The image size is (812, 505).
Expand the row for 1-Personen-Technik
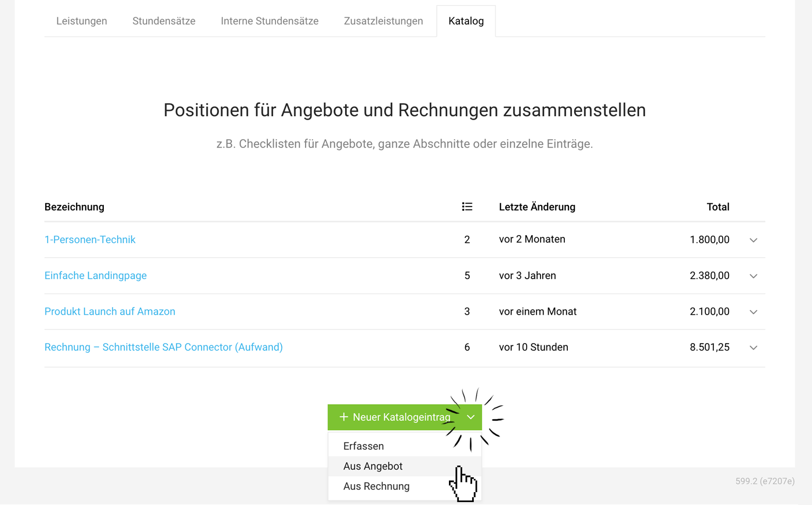tap(753, 240)
